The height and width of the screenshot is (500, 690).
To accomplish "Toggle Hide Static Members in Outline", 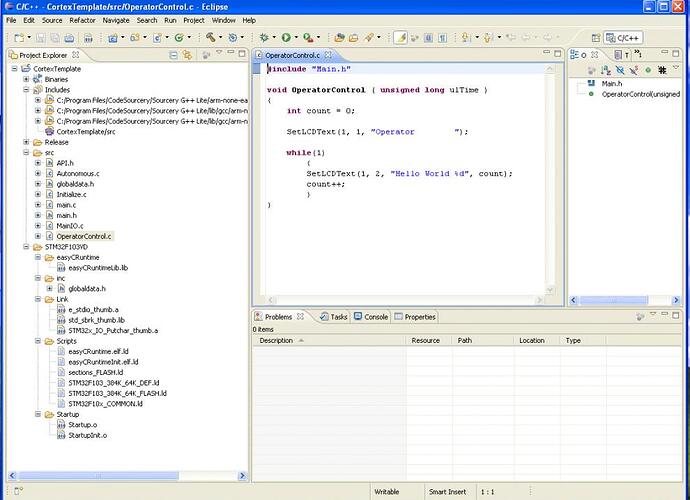I will (634, 70).
